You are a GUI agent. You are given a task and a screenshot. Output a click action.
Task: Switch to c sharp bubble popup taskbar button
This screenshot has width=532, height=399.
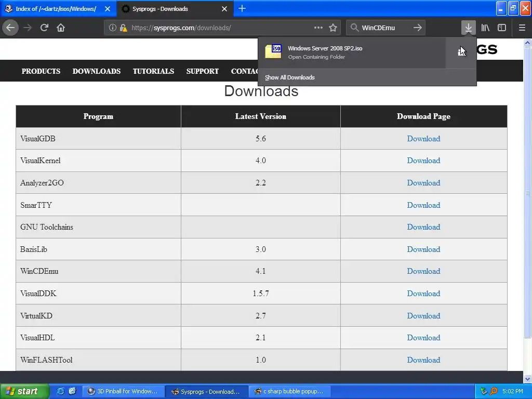289,391
